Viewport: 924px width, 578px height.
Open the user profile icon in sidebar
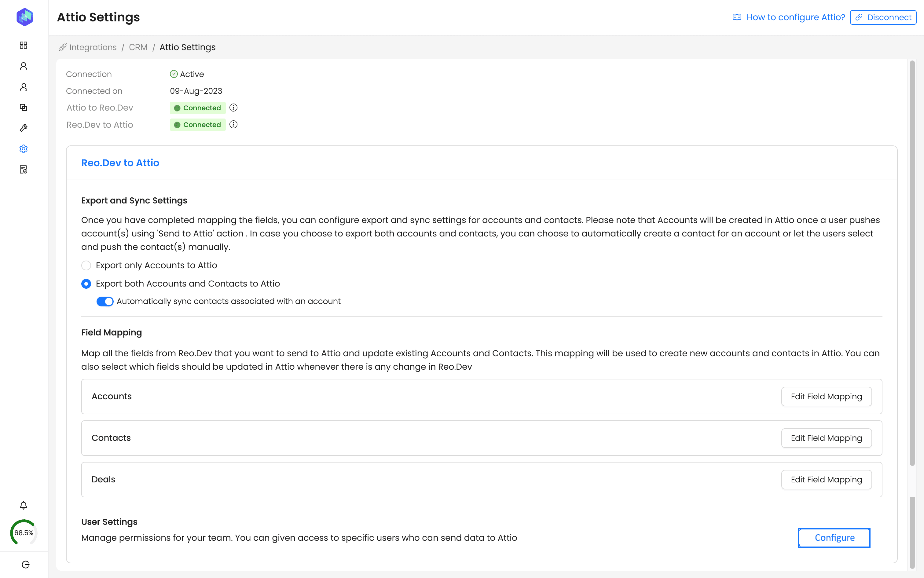point(24,66)
